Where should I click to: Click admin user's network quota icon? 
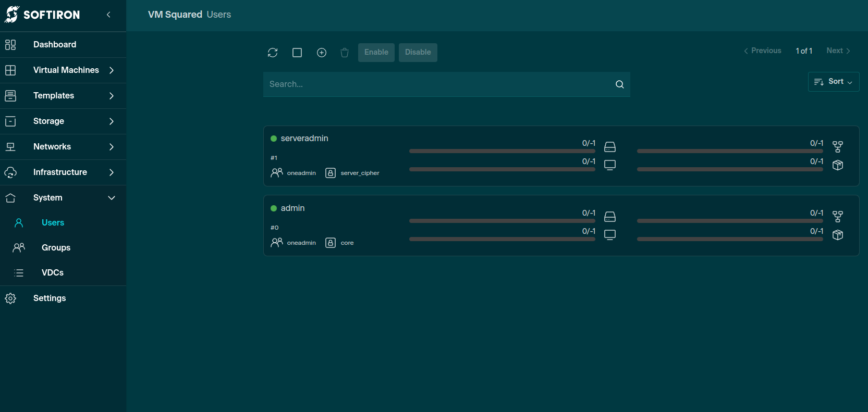pyautogui.click(x=837, y=217)
